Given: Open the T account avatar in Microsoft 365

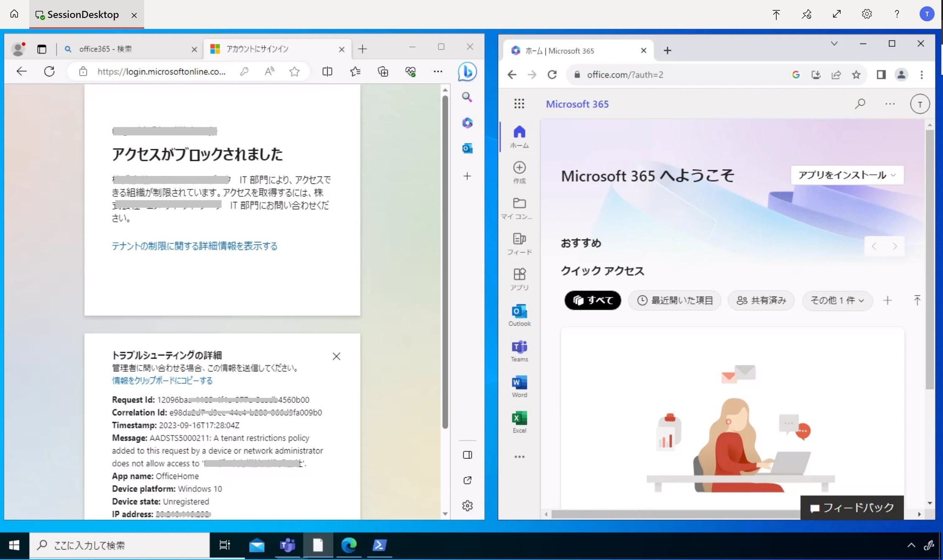Looking at the screenshot, I should (920, 104).
